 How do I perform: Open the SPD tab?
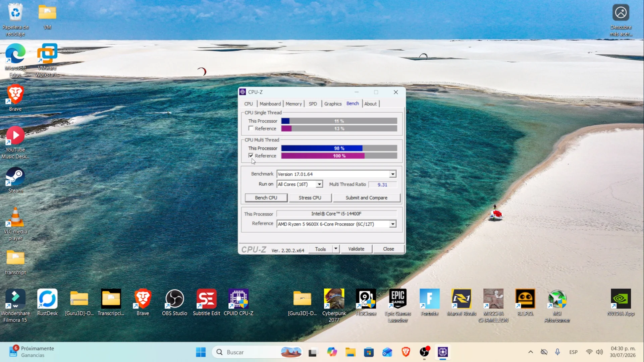click(313, 104)
